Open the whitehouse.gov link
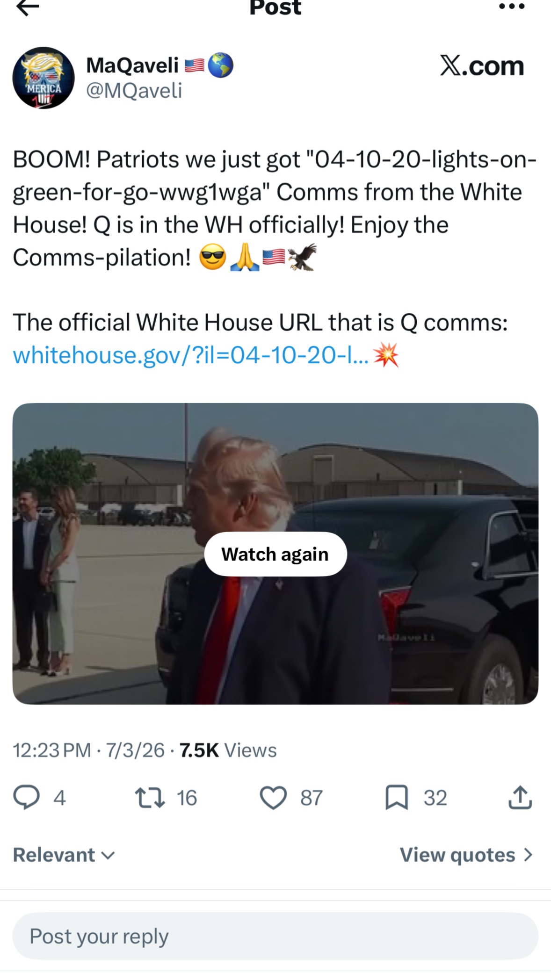The height and width of the screenshot is (980, 551). (x=190, y=355)
